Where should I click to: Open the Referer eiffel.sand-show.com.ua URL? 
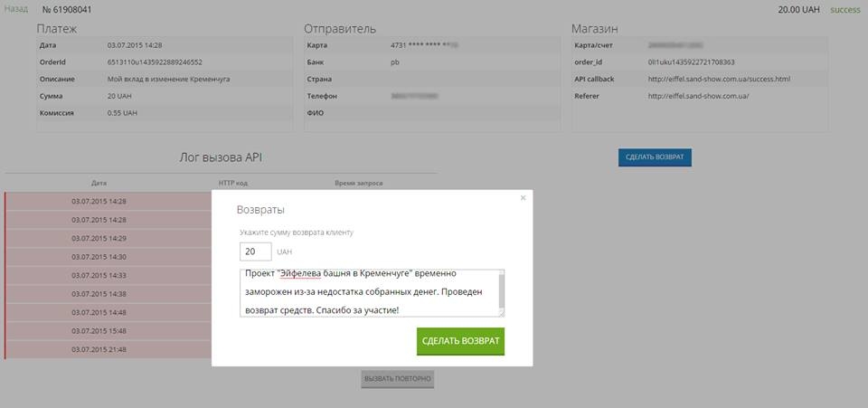698,96
